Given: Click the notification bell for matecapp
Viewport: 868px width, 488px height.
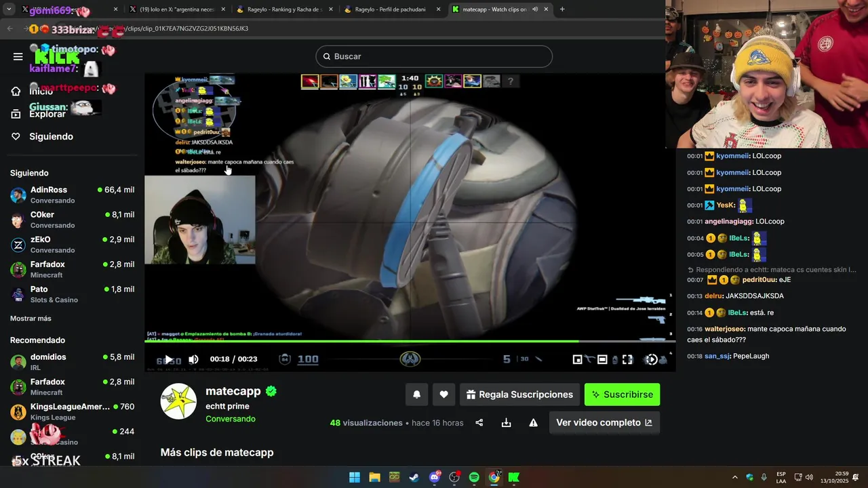Looking at the screenshot, I should click(417, 394).
